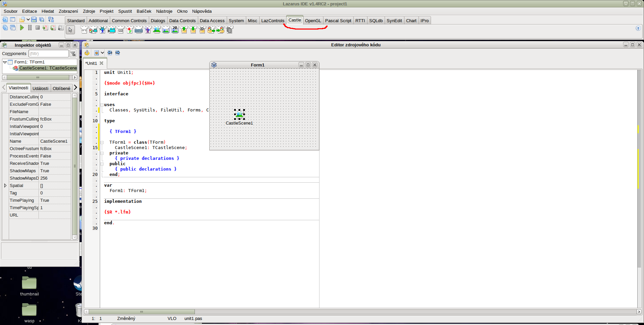Switch to the Události inspector tab
The width and height of the screenshot is (644, 325).
(41, 88)
